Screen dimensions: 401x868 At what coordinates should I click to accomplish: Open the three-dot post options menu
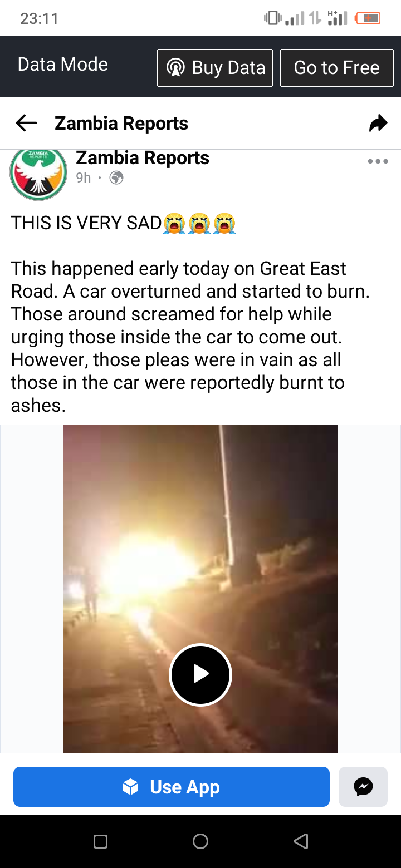pos(378,162)
